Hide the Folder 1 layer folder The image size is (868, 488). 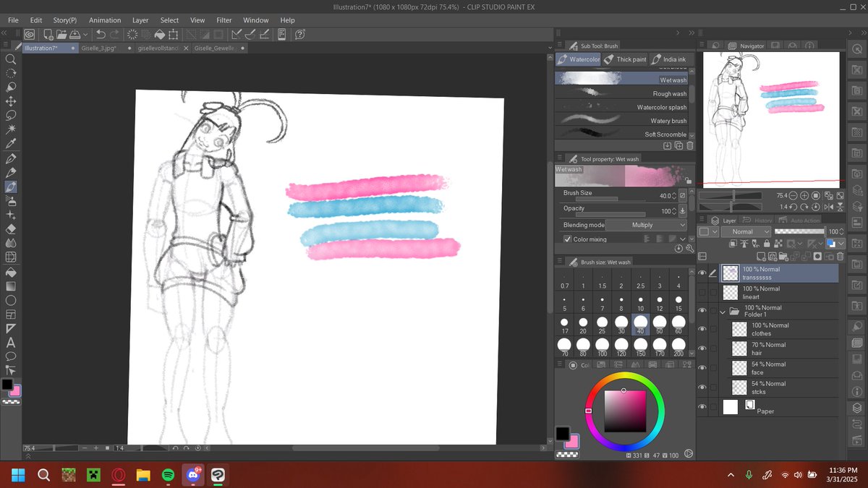[x=702, y=311]
